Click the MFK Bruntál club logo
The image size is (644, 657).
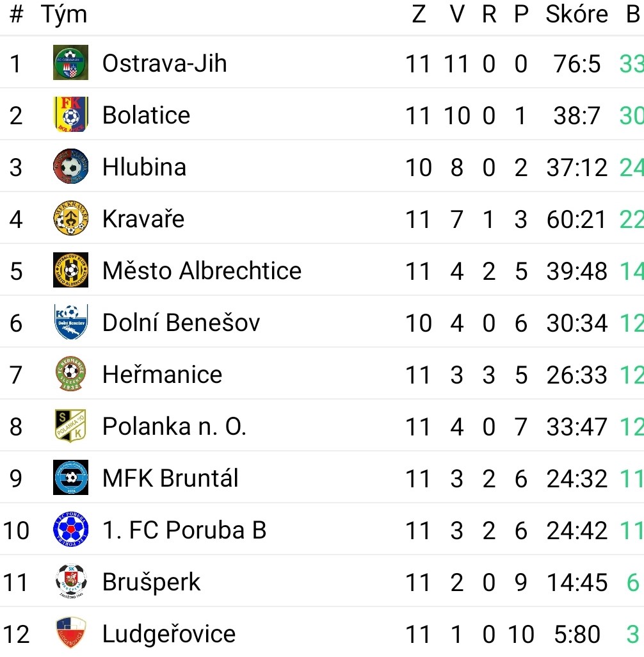click(70, 477)
